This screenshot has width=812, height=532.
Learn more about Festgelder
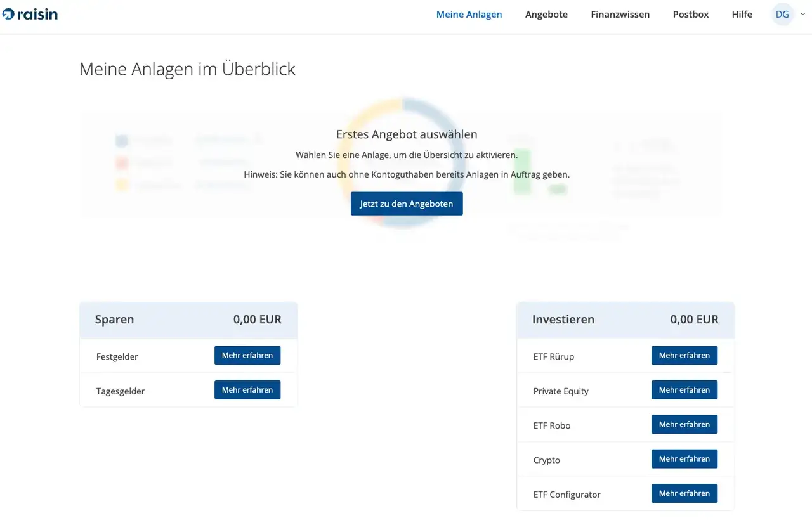pos(247,355)
